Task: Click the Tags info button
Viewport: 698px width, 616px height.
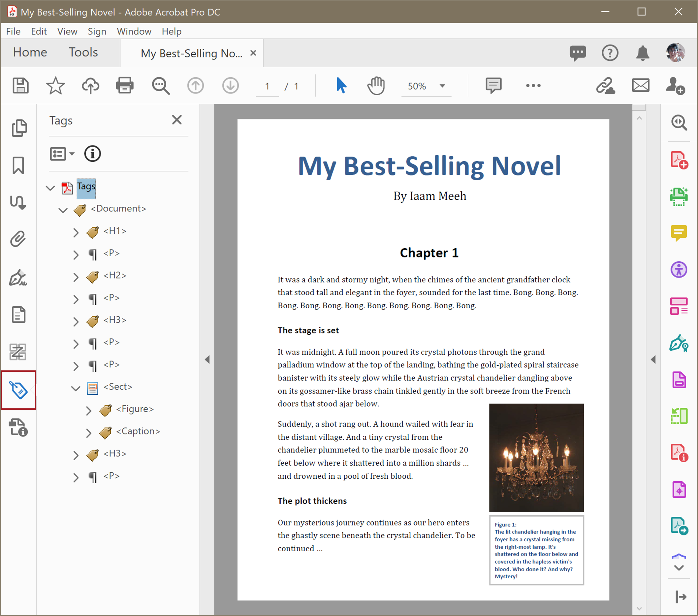Action: pos(92,154)
